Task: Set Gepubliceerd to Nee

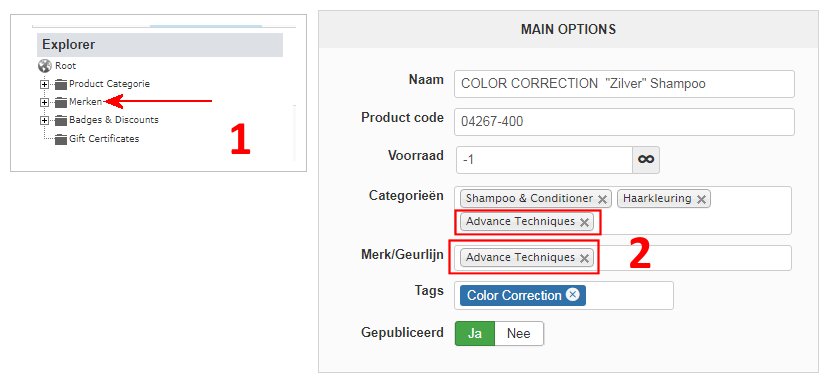Action: coord(519,333)
